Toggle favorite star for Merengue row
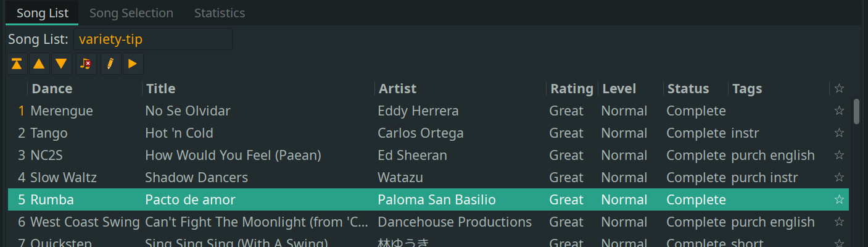 coord(839,111)
